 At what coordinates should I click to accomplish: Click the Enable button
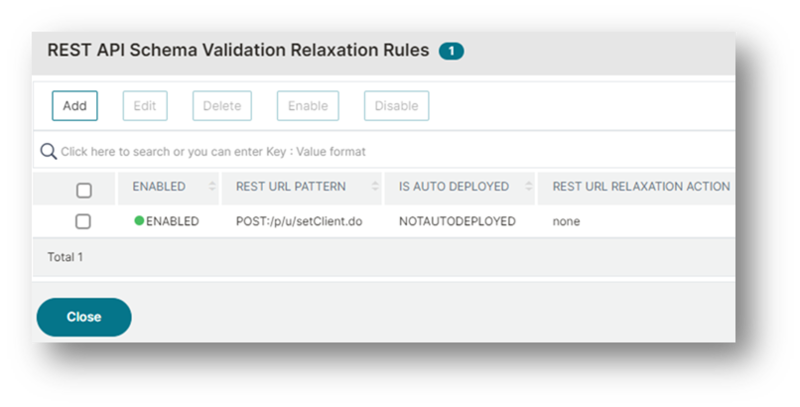click(308, 106)
